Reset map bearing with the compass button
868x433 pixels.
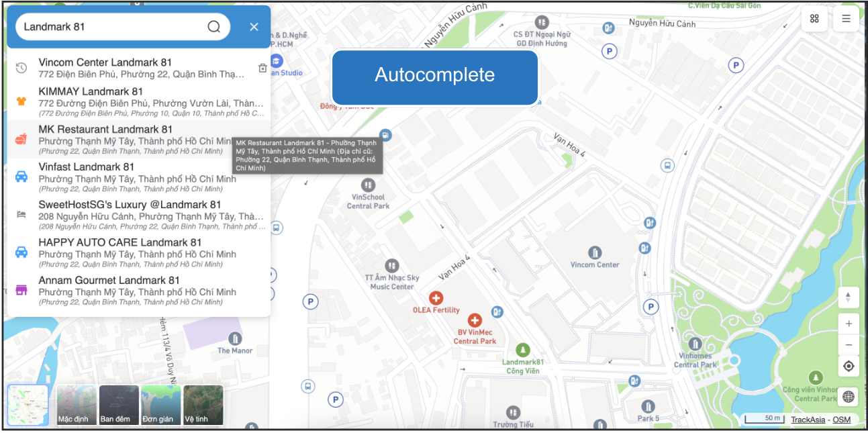[849, 297]
